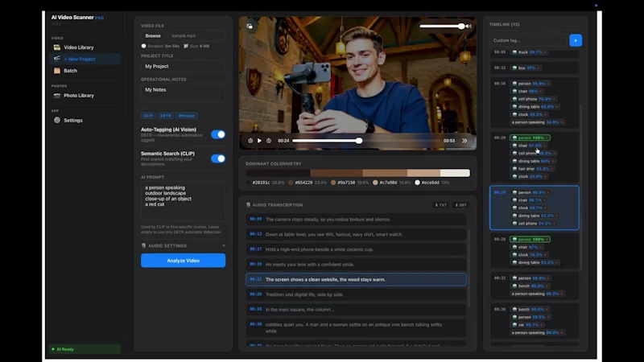Click Browse to choose video file
The image size is (644, 362).
pos(153,35)
